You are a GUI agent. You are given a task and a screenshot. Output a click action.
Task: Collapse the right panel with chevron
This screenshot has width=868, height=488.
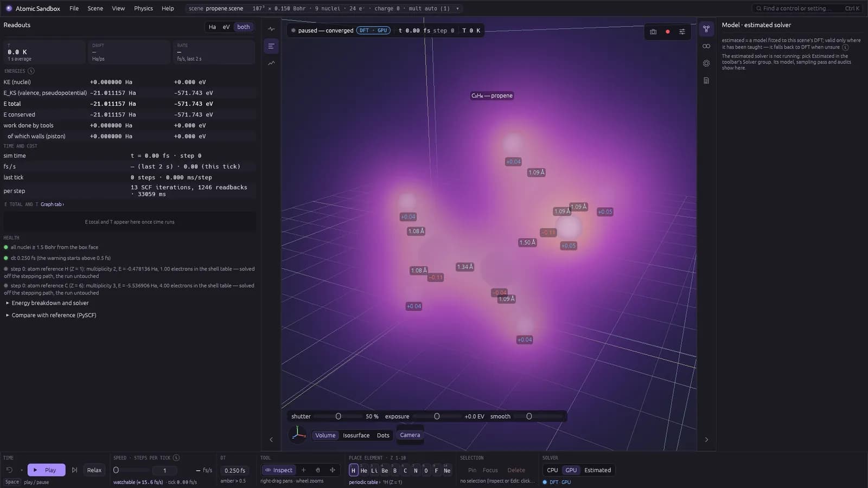click(x=706, y=440)
